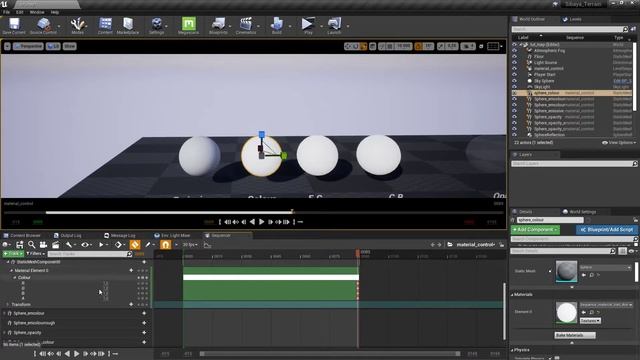The width and height of the screenshot is (640, 360).
Task: Toggle the orange auto-key icon in Sequencer
Action: [135, 244]
